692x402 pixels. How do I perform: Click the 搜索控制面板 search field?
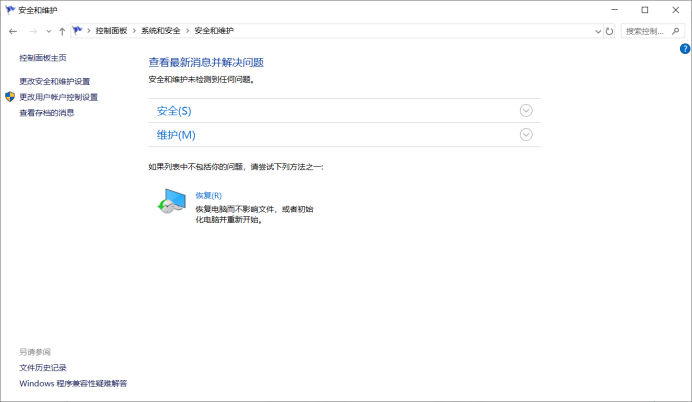(646, 31)
